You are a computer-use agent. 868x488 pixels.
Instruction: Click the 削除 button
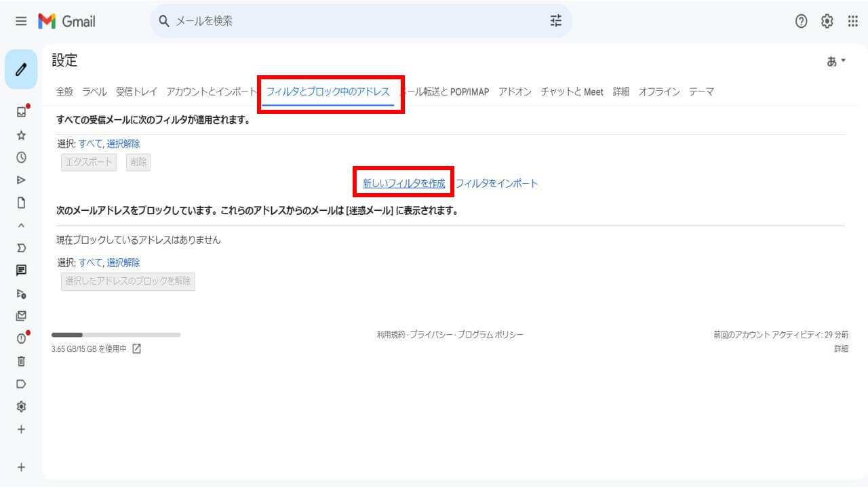tap(138, 163)
